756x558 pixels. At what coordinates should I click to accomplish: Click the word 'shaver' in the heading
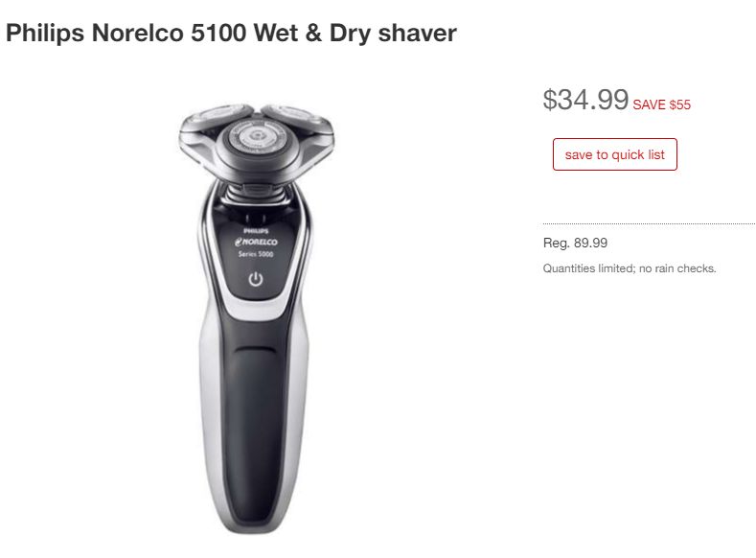point(417,34)
